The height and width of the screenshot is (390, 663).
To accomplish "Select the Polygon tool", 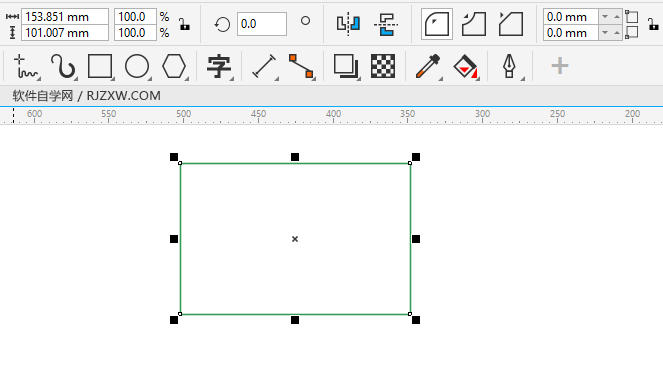I will 174,66.
